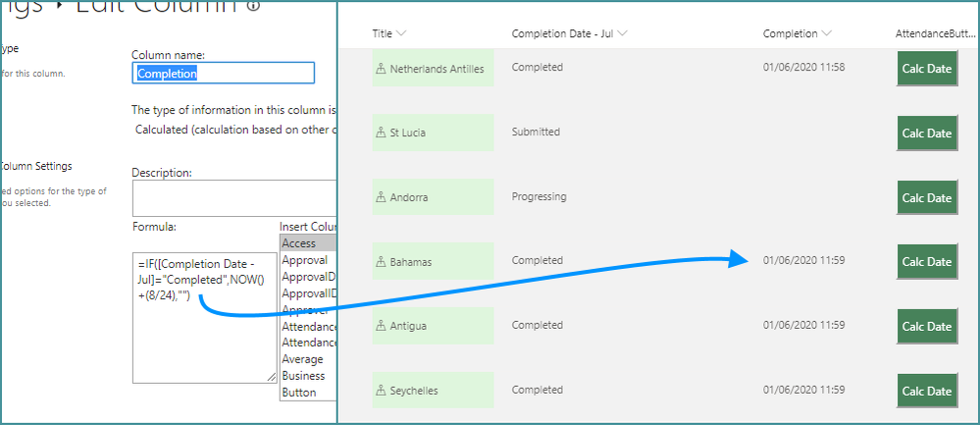980x425 pixels.
Task: Click Calc Date button in Seychelles row
Action: [927, 391]
